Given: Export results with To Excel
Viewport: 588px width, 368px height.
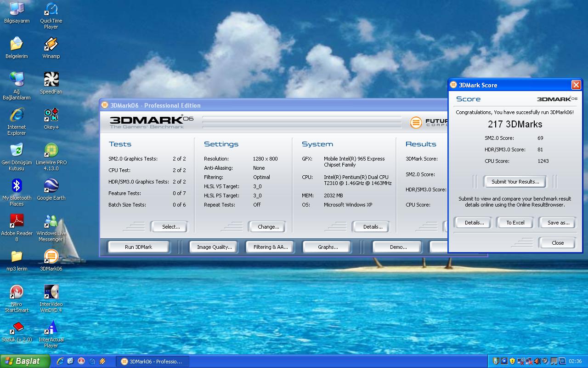Looking at the screenshot, I should [515, 223].
